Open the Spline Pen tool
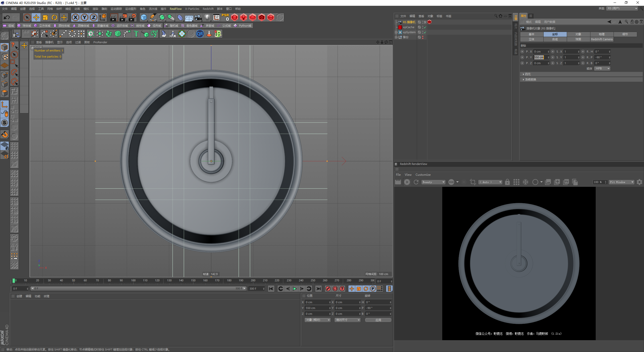The image size is (644, 352). click(153, 17)
